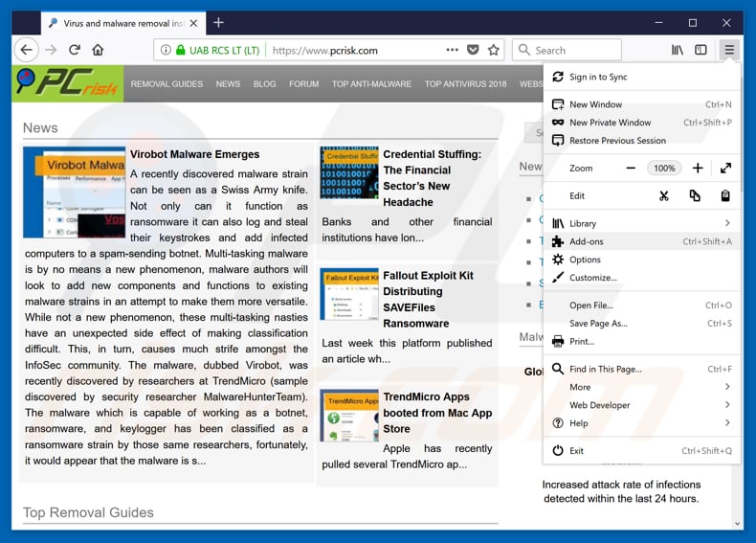The width and height of the screenshot is (756, 543).
Task: Close the Virus and malware removal tab
Action: point(193,23)
